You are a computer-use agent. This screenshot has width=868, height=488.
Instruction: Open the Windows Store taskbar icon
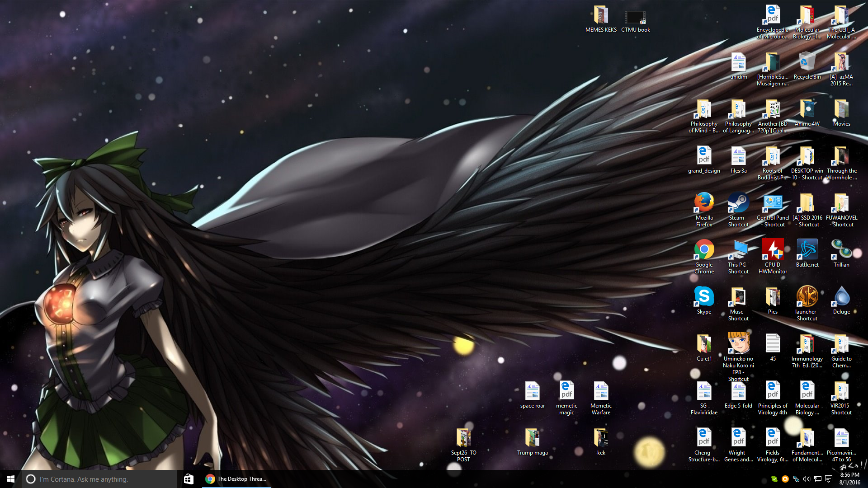[189, 479]
